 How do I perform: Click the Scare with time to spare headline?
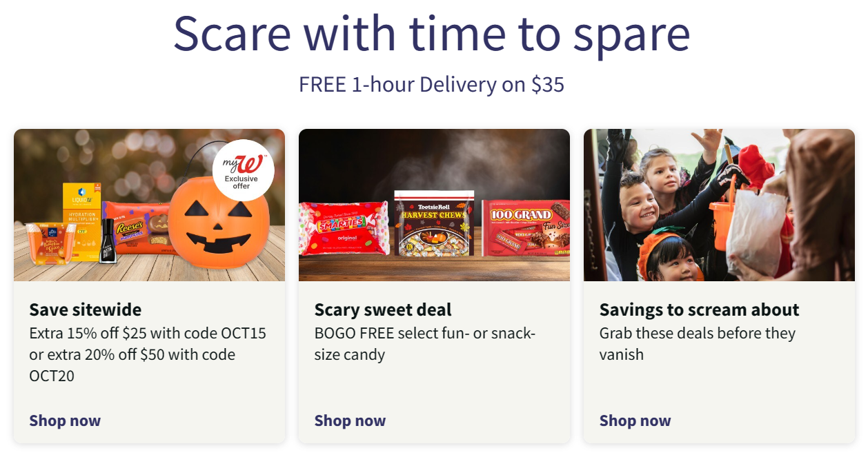point(431,33)
